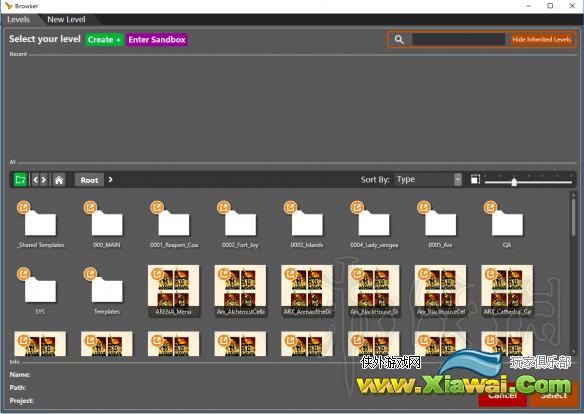Click the green Create + button
The height and width of the screenshot is (414, 584).
coord(104,39)
